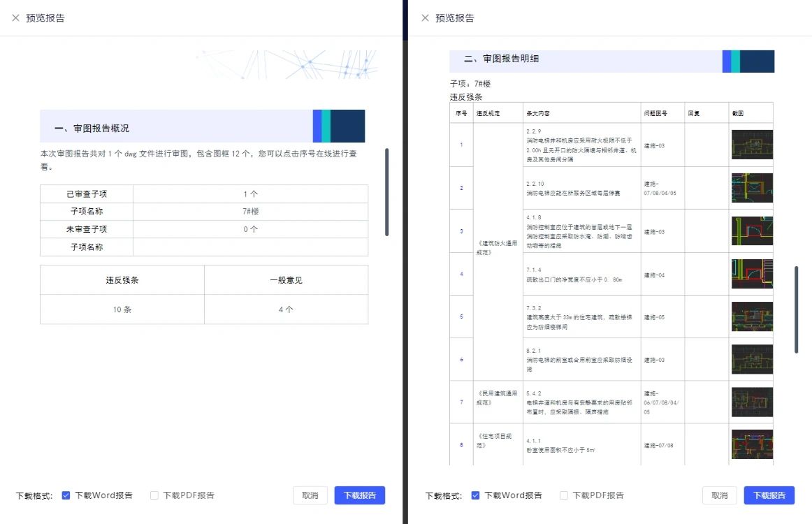Open sequence number 3 link in table

tap(461, 231)
